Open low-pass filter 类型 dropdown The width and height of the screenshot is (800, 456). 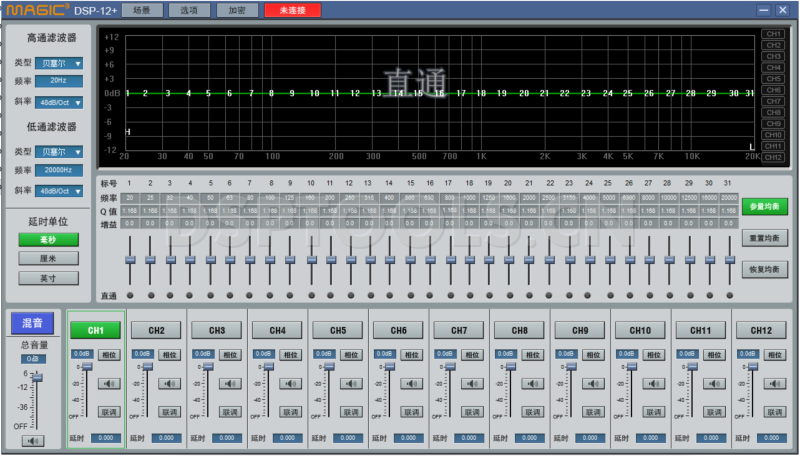pos(59,151)
